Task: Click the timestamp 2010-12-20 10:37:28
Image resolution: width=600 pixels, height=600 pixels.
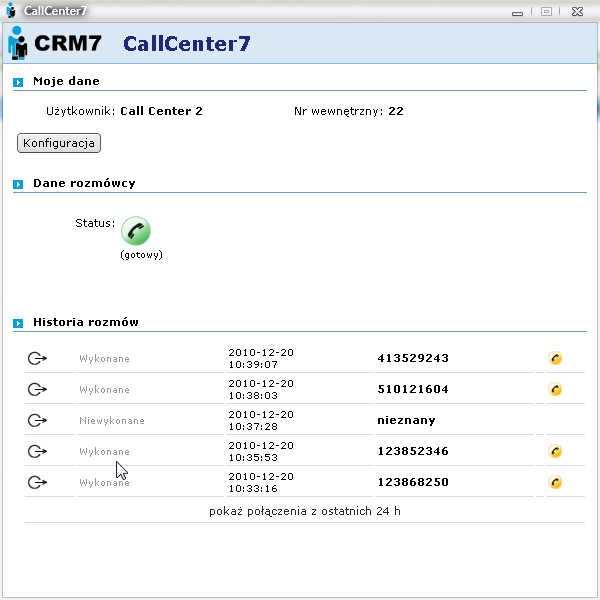Action: pyautogui.click(x=261, y=421)
